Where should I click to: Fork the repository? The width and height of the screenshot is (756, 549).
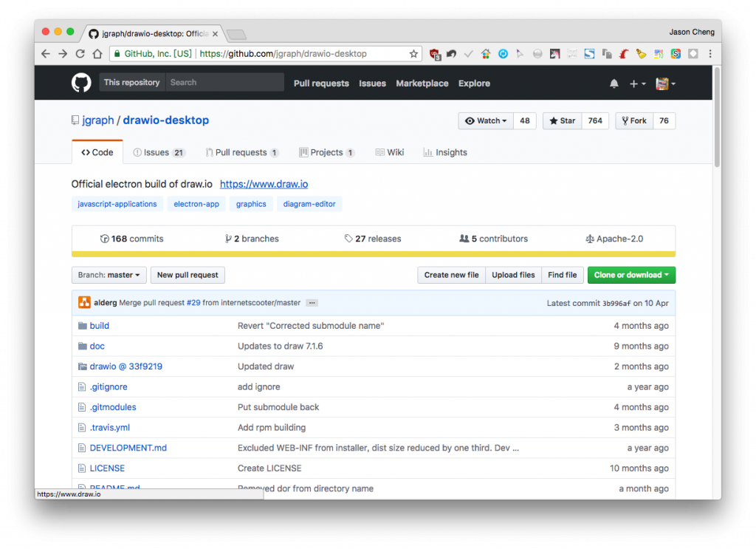point(634,120)
